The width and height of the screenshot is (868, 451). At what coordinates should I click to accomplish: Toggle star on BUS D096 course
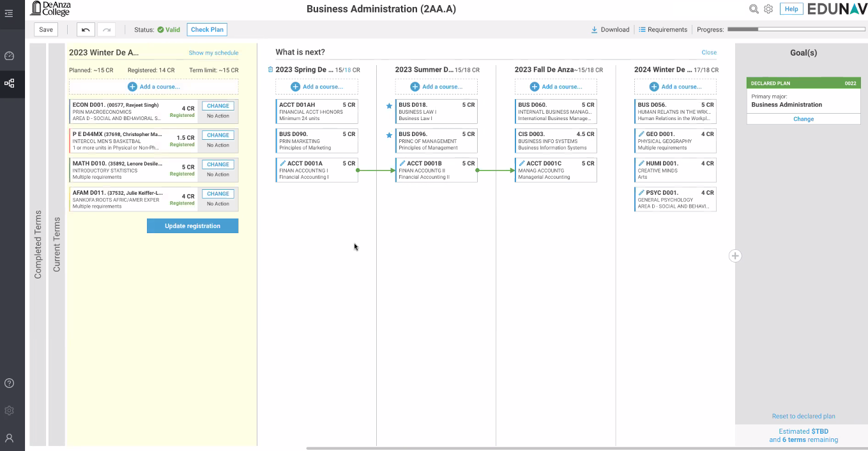click(389, 135)
